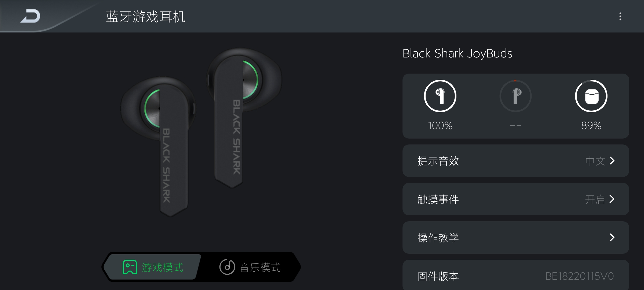Expand 操作教学 chevron arrow

point(612,237)
